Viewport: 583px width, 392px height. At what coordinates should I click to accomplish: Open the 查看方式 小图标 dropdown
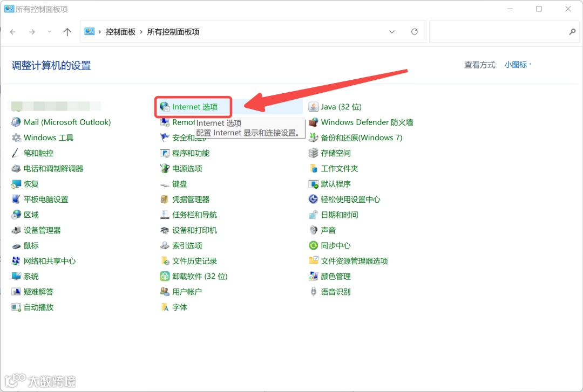pyautogui.click(x=518, y=65)
